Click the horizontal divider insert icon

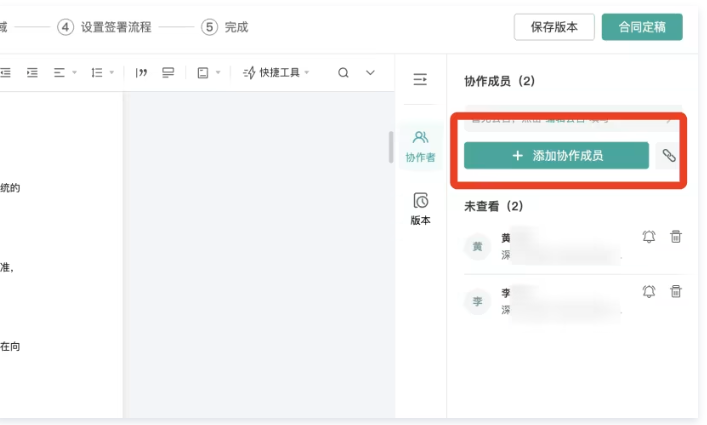168,73
